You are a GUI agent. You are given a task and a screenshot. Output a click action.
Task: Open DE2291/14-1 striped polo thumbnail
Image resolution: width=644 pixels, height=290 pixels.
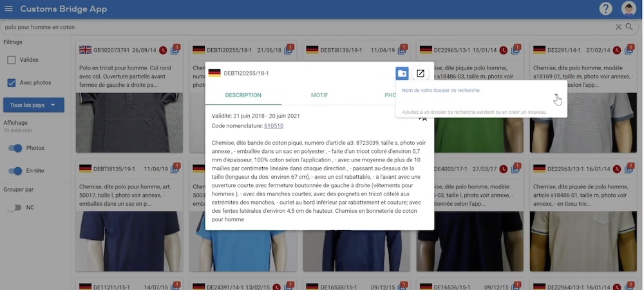pos(583,123)
